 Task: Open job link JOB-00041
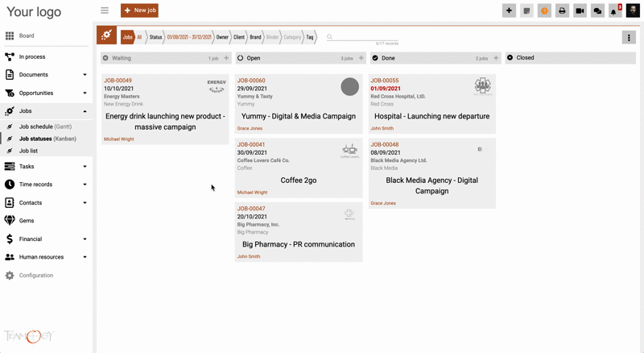click(251, 144)
